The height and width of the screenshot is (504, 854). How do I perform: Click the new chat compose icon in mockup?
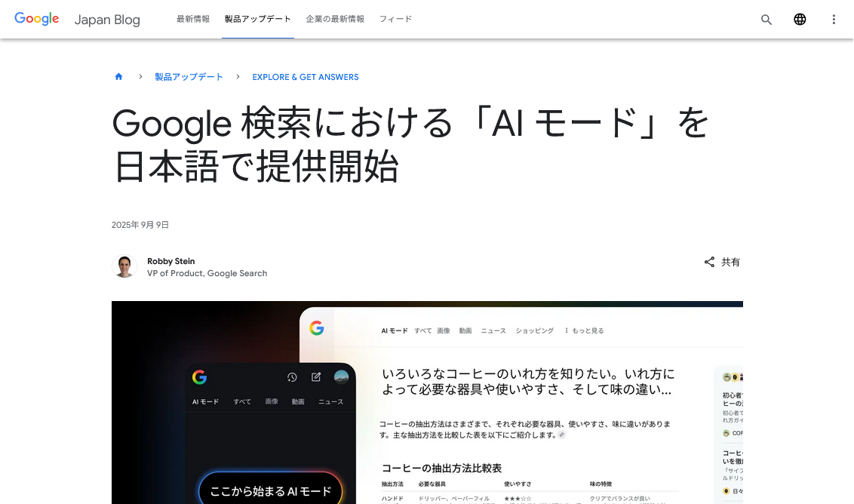pos(316,377)
